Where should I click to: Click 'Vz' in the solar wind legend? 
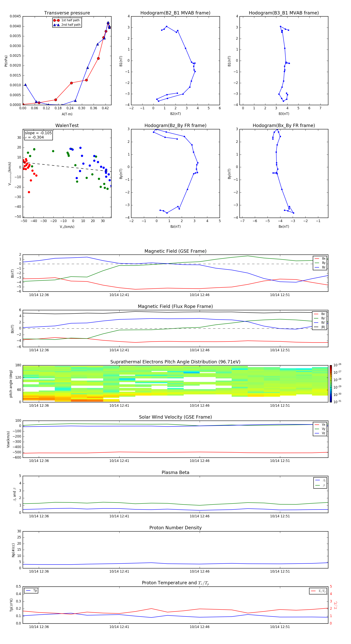320,433
